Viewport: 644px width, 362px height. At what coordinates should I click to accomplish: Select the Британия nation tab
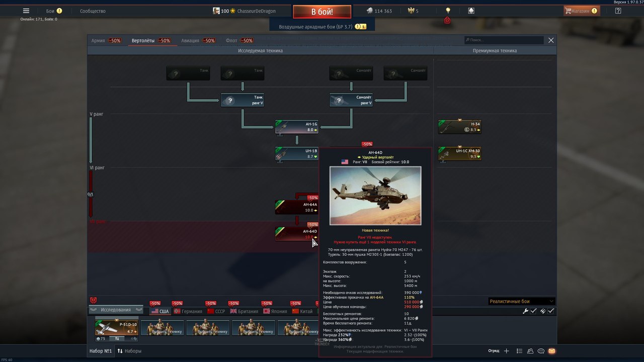[x=245, y=311]
